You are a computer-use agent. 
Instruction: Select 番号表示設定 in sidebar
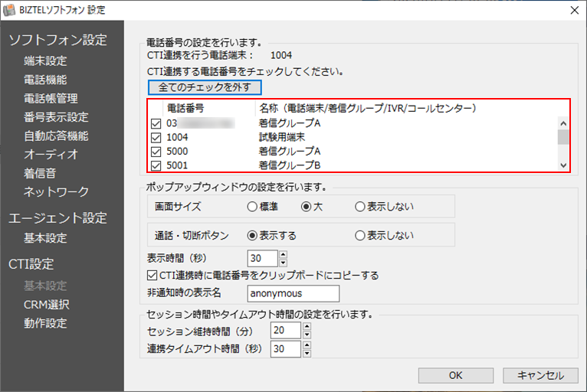tap(56, 117)
